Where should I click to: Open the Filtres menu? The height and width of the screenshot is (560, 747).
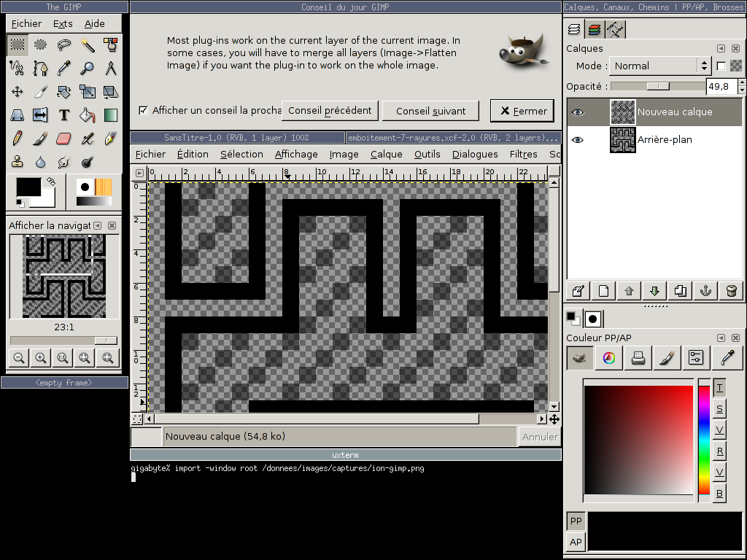(x=524, y=155)
